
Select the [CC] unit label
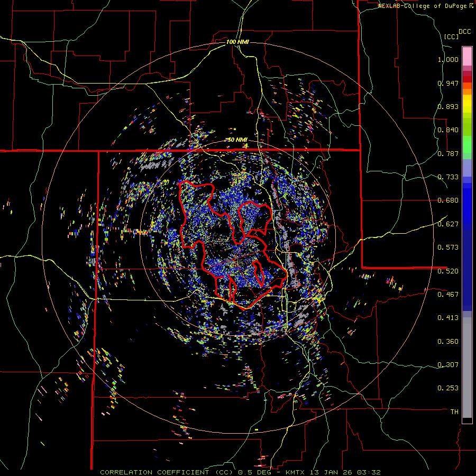tap(452, 36)
